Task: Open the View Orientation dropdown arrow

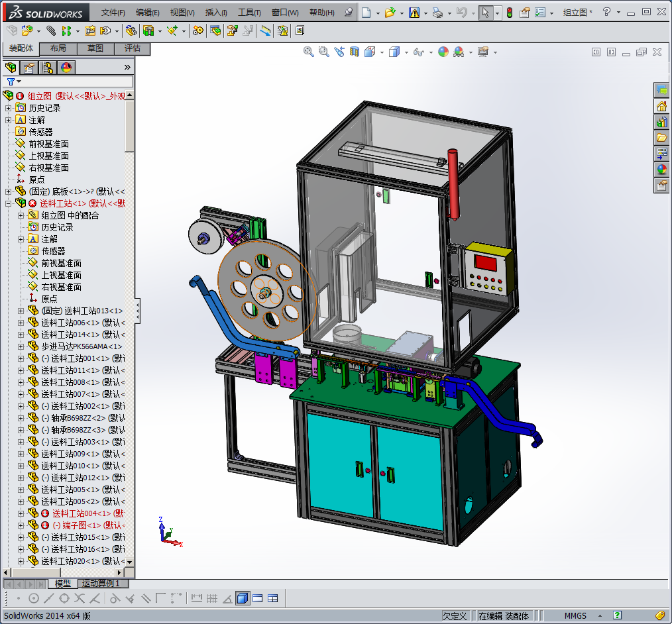Action: pyautogui.click(x=382, y=53)
